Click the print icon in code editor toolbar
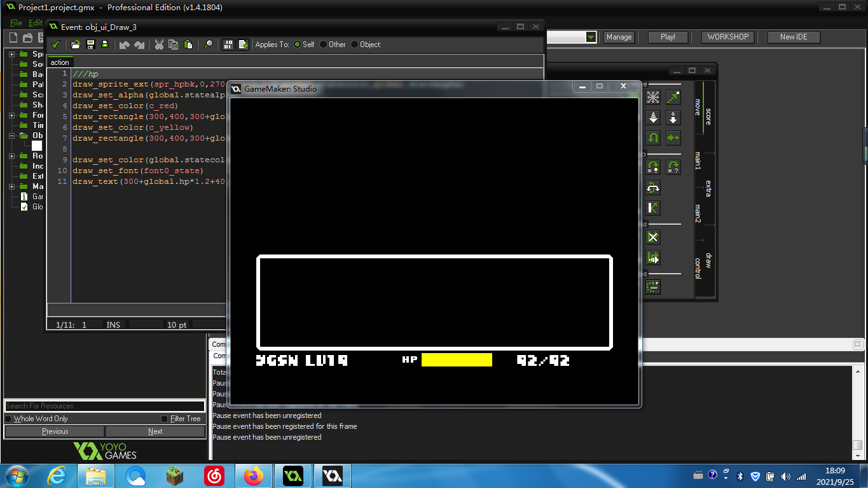This screenshot has width=868, height=488. (x=105, y=45)
